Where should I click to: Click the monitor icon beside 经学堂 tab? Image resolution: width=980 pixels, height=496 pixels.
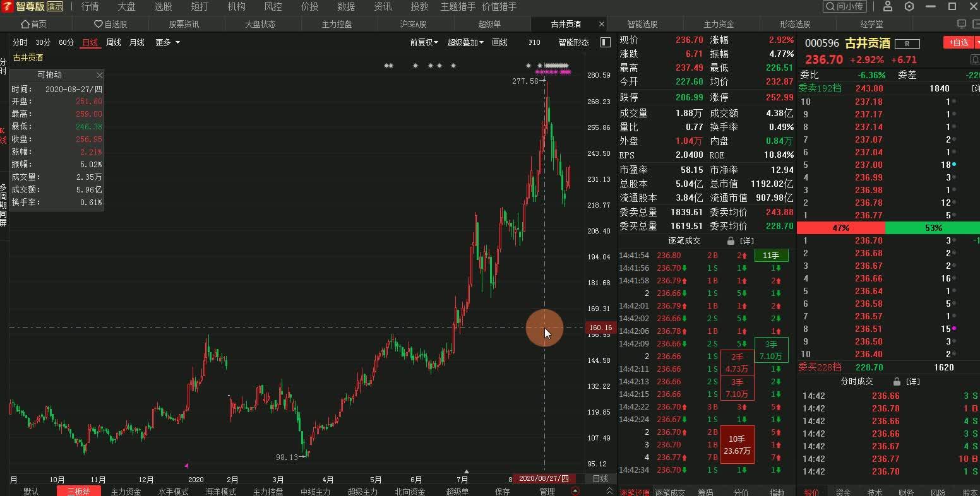tap(962, 24)
